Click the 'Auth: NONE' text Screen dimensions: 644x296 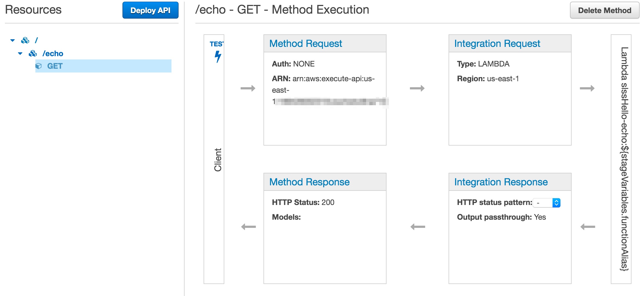pyautogui.click(x=293, y=64)
